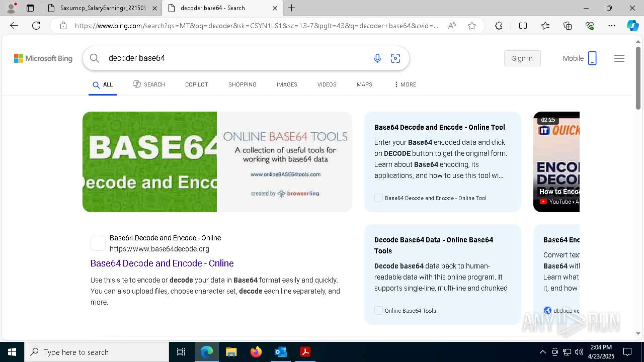Open visual search camera icon
The width and height of the screenshot is (644, 362).
pos(395,58)
